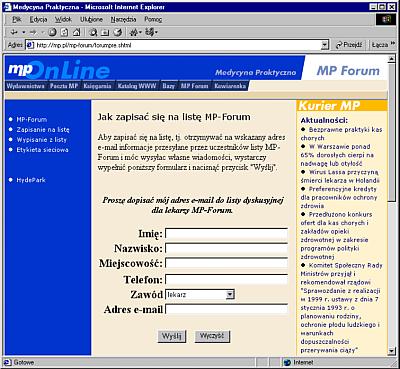Open the MP Forum navigation tab

[194, 86]
